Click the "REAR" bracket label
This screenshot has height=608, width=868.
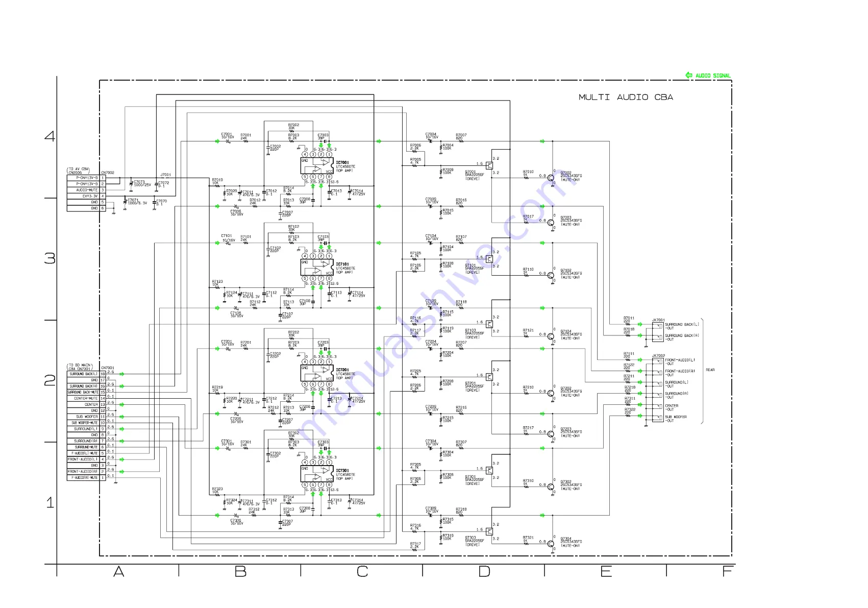coord(710,370)
